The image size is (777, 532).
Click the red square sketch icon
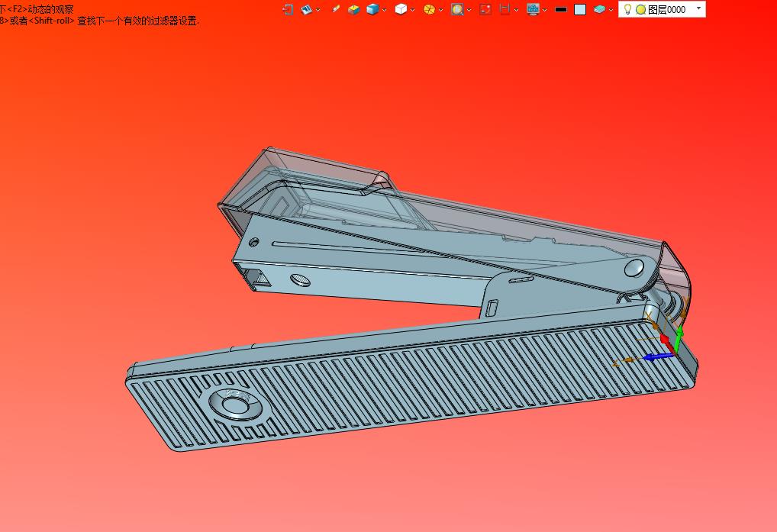pos(485,9)
